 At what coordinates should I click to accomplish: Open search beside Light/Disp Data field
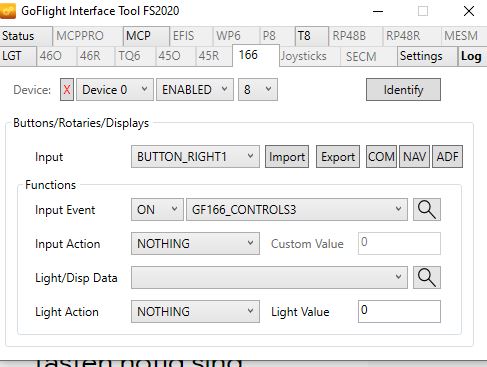tap(427, 277)
